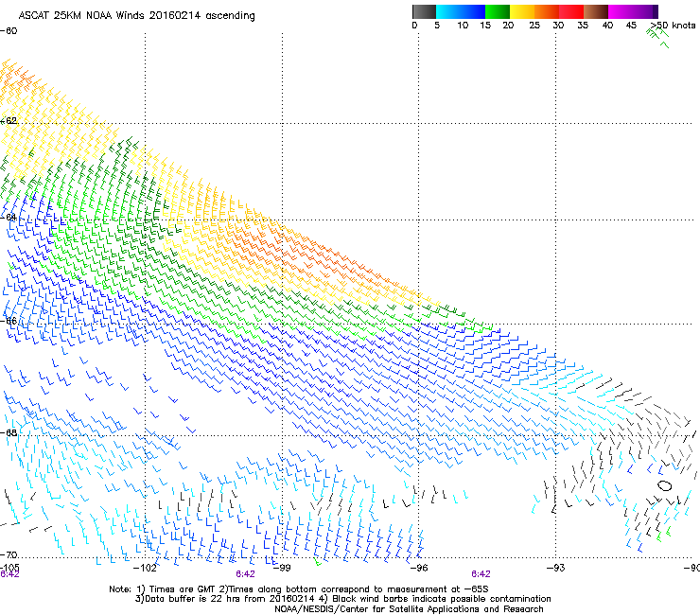Click the "10" label under the color bar
Viewport: 700px width, 615px height.
(463, 26)
